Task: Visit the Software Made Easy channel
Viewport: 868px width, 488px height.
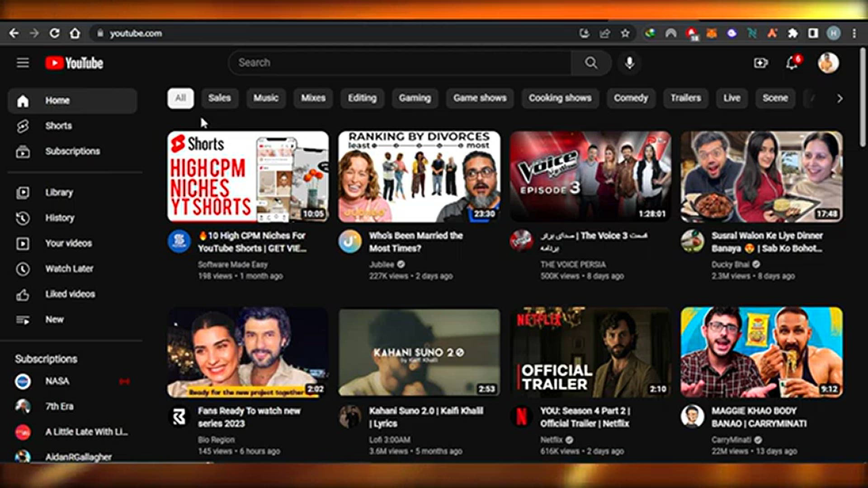Action: click(233, 264)
